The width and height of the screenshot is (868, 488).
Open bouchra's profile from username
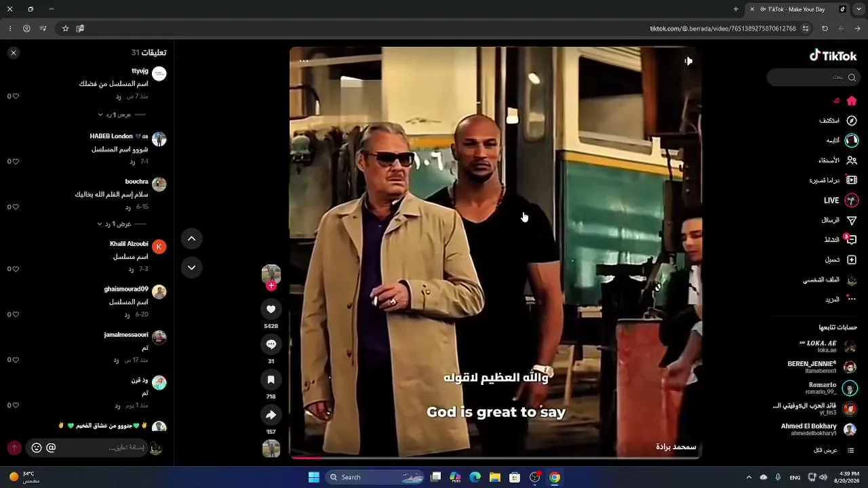click(x=137, y=182)
